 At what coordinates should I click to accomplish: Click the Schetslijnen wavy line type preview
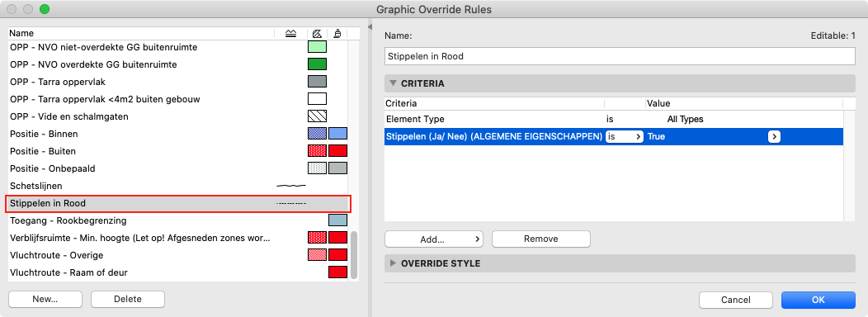[291, 186]
